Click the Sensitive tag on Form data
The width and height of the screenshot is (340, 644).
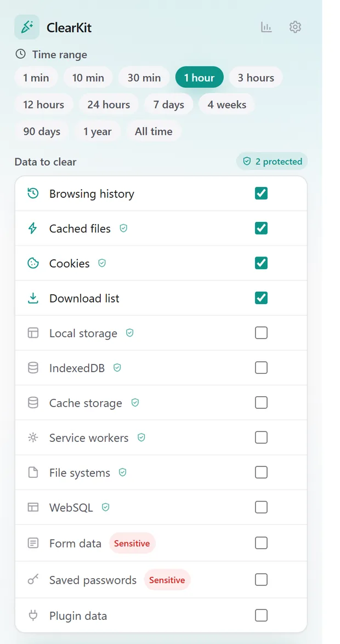pyautogui.click(x=132, y=543)
